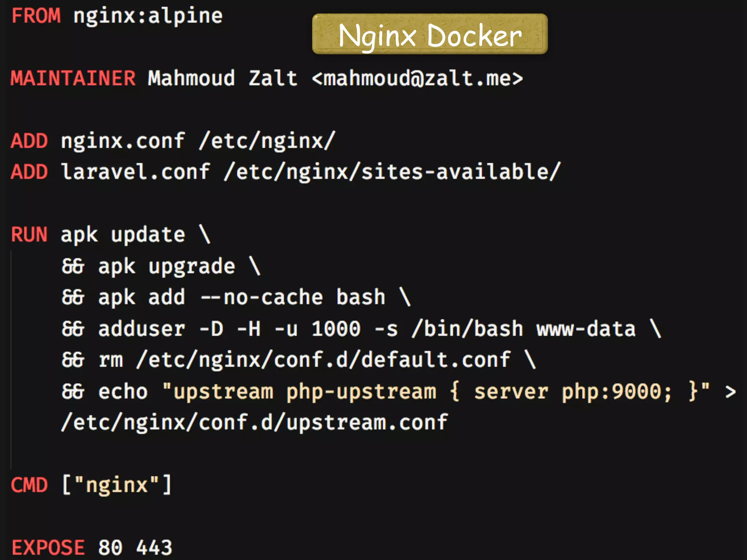Click the /etc/nginx/sites-available/ path

[x=392, y=172]
